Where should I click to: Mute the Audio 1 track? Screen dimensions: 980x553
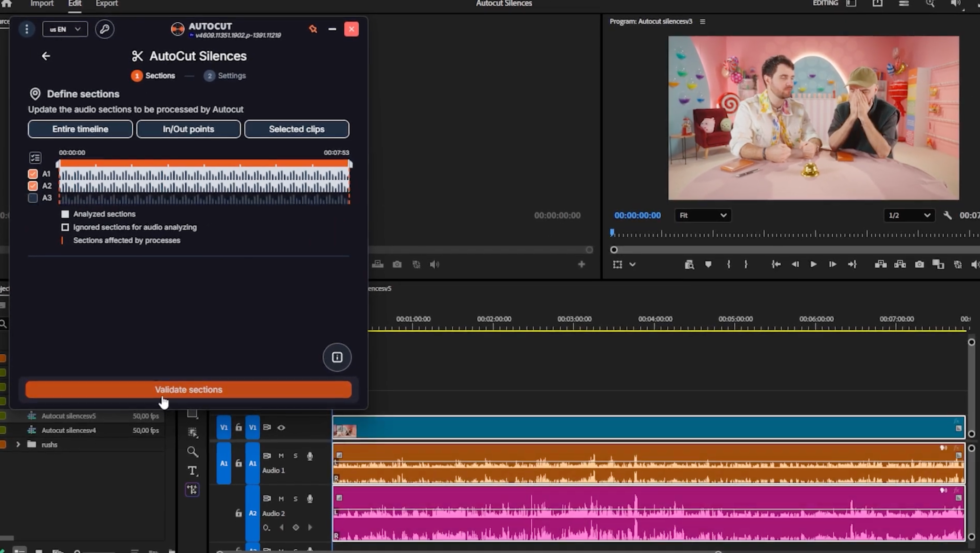(281, 456)
